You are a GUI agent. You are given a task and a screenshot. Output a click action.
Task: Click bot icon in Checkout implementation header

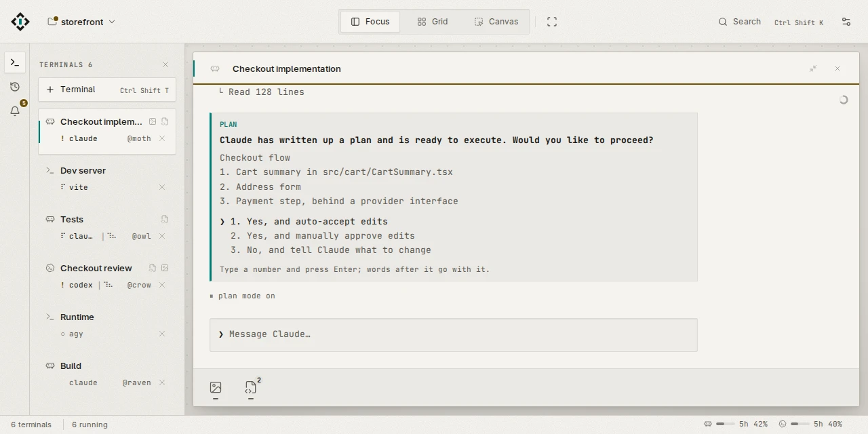(215, 69)
